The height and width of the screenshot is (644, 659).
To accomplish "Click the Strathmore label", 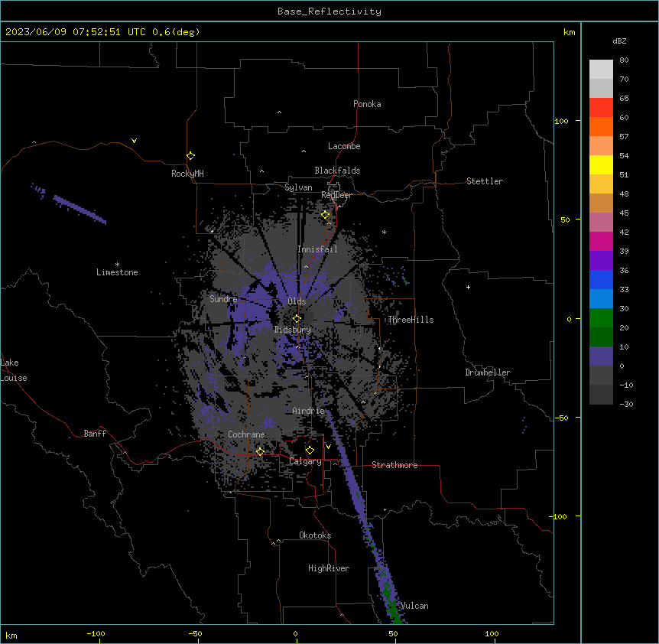I will (394, 465).
